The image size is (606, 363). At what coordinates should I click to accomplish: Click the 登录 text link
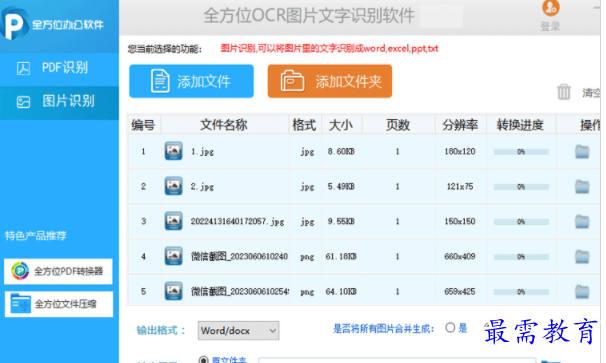[x=550, y=26]
